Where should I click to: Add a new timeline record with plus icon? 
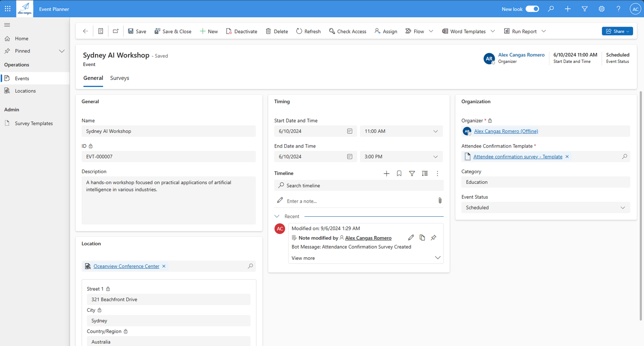point(386,174)
